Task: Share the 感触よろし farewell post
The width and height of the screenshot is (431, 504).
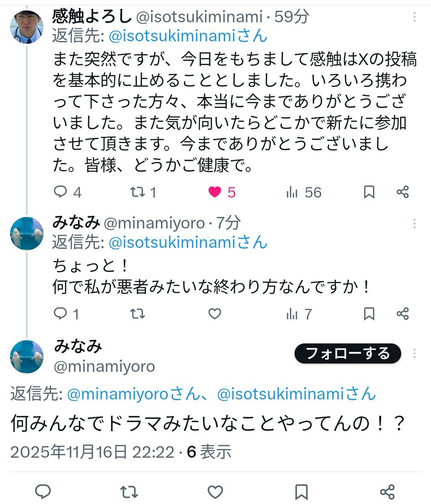Action: 402,192
